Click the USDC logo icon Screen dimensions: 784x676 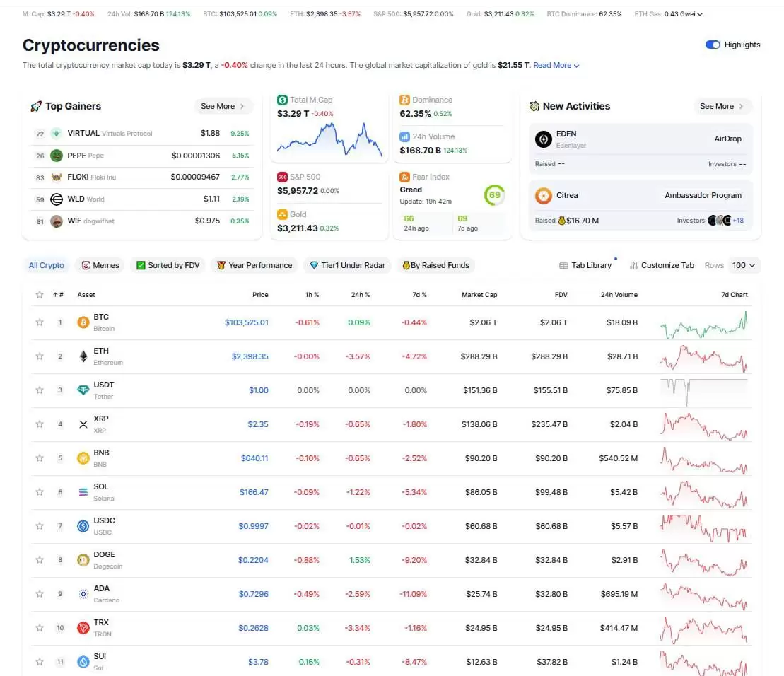83,526
